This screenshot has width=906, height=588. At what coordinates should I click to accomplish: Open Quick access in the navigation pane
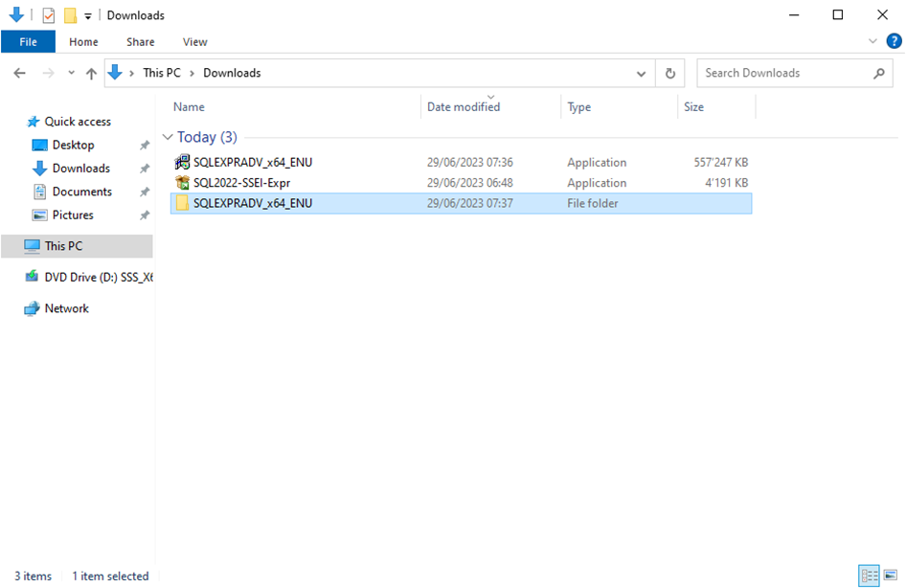point(78,122)
